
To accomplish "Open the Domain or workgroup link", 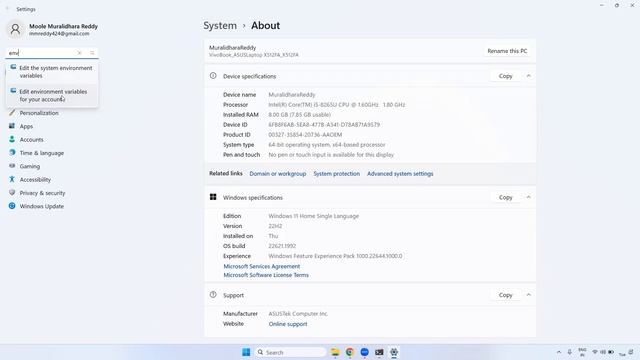I will tap(278, 174).
